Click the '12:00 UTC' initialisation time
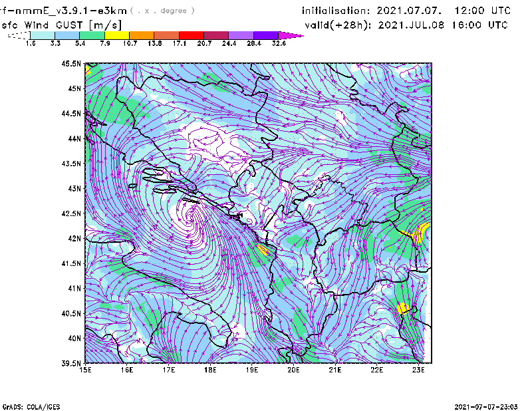Image resolution: width=532 pixels, height=411 pixels. (483, 11)
